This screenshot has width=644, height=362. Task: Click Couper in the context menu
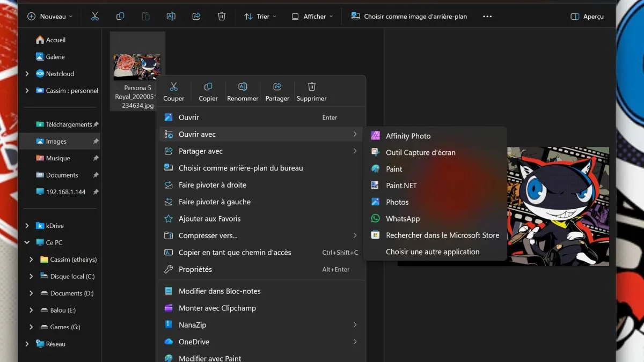coord(174,92)
